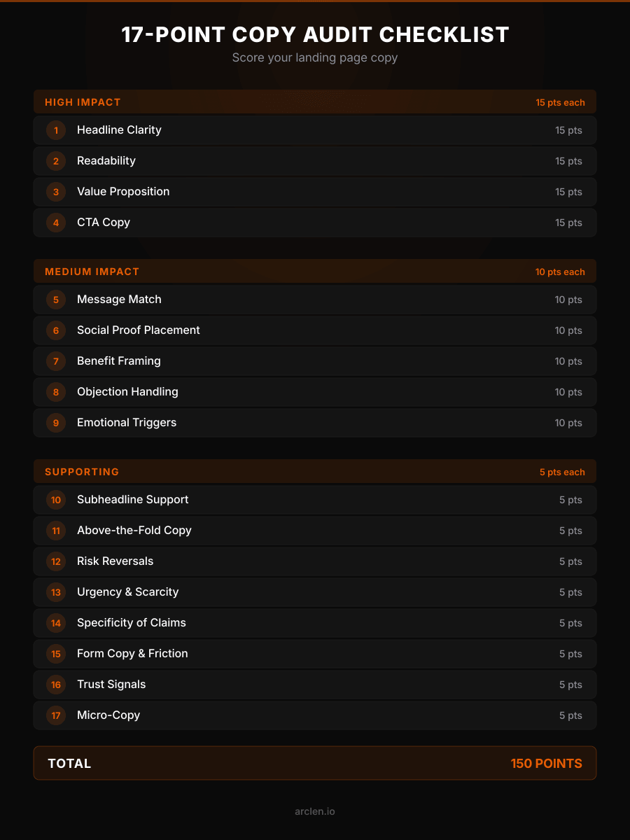The image size is (630, 840).
Task: Click the Total 150 Points bar
Action: pos(315,763)
